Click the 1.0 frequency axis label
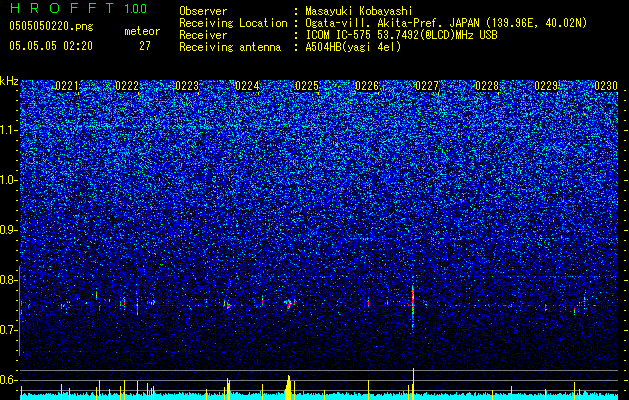 click(x=9, y=180)
